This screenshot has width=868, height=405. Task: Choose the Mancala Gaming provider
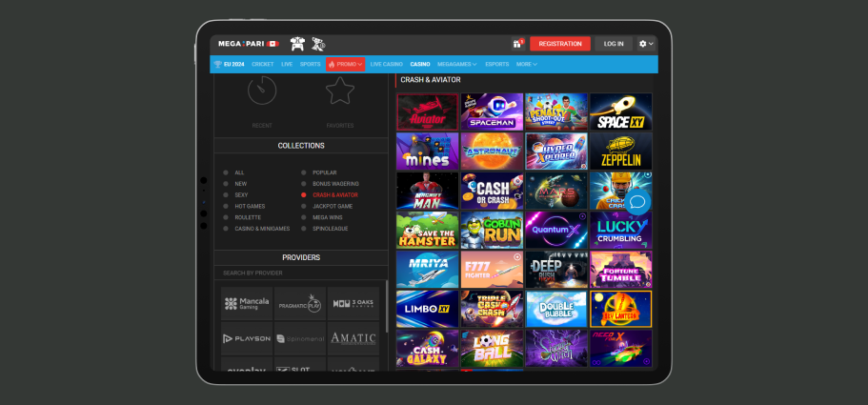point(247,303)
